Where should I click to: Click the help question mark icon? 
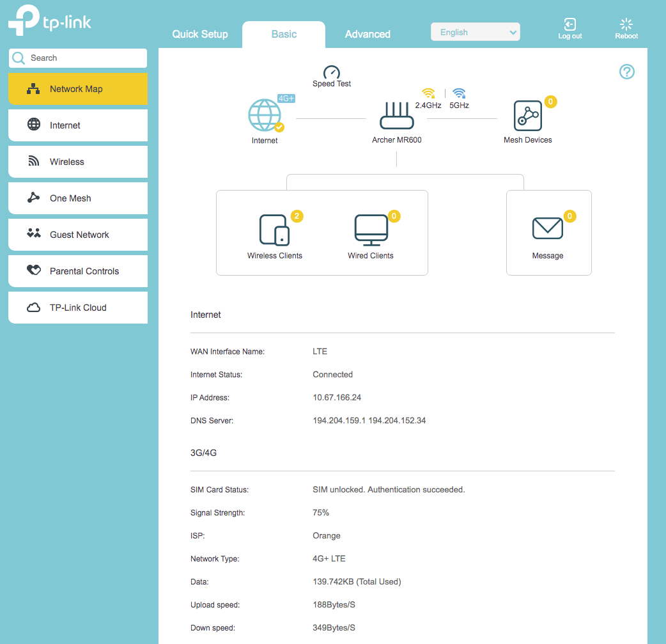[626, 72]
